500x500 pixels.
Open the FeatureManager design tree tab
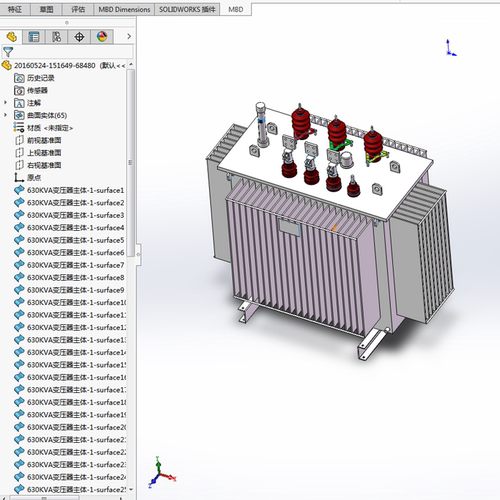tap(12, 37)
